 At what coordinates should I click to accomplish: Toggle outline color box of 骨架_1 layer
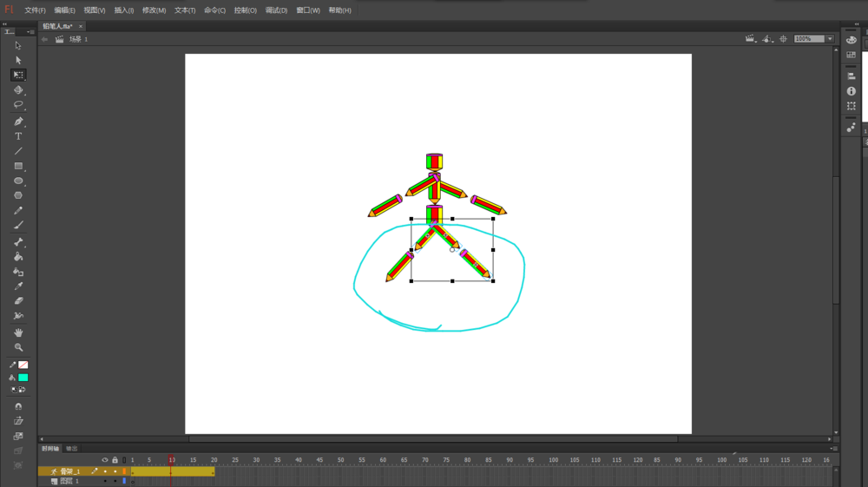point(124,471)
